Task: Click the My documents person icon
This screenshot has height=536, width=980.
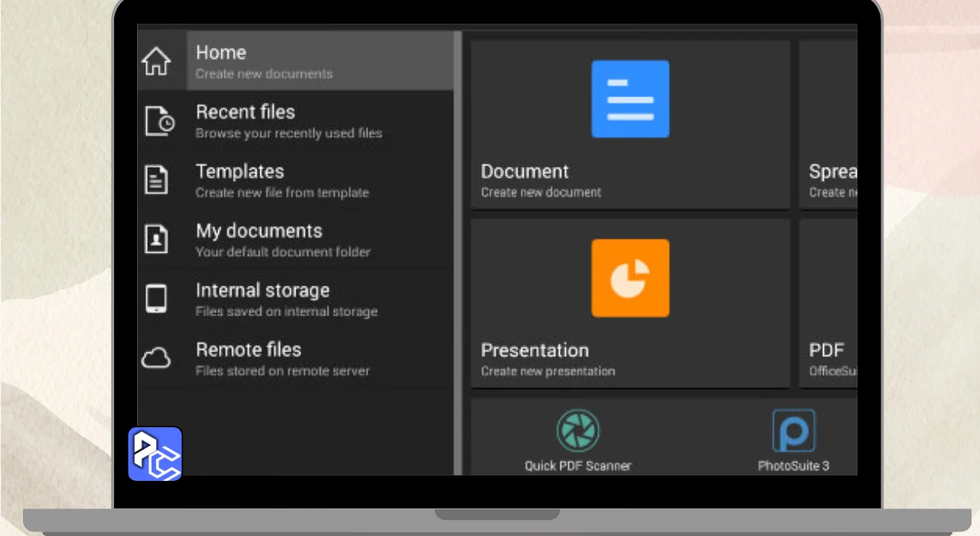Action: coord(156,239)
